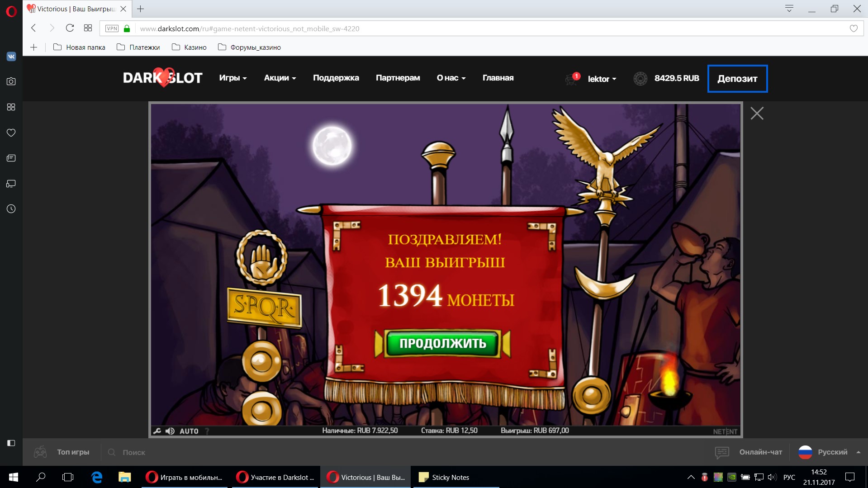Open the Поддержка page
Image resolution: width=868 pixels, height=488 pixels.
[336, 78]
